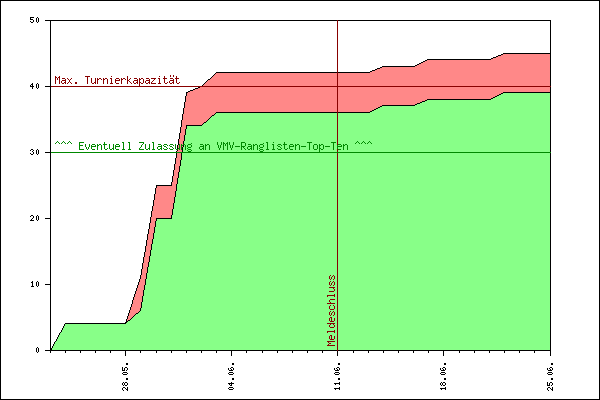Viewport: 600px width, 400px height.
Task: Click the green horizontal threshold line at 30
Action: tap(459, 152)
